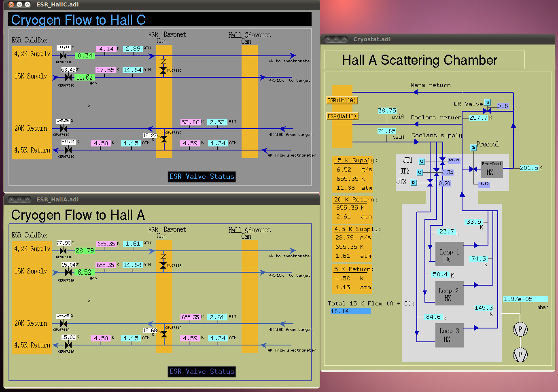
Task: Click manual valve MV6791A in Hall A
Action: coord(163,265)
